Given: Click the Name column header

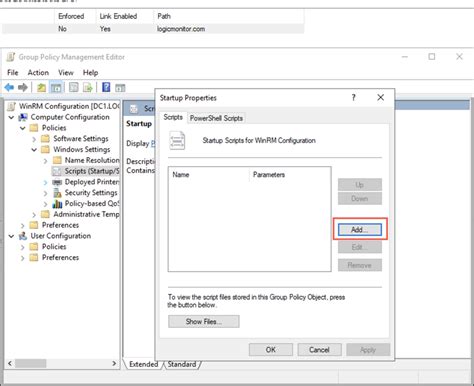Looking at the screenshot, I should point(209,174).
